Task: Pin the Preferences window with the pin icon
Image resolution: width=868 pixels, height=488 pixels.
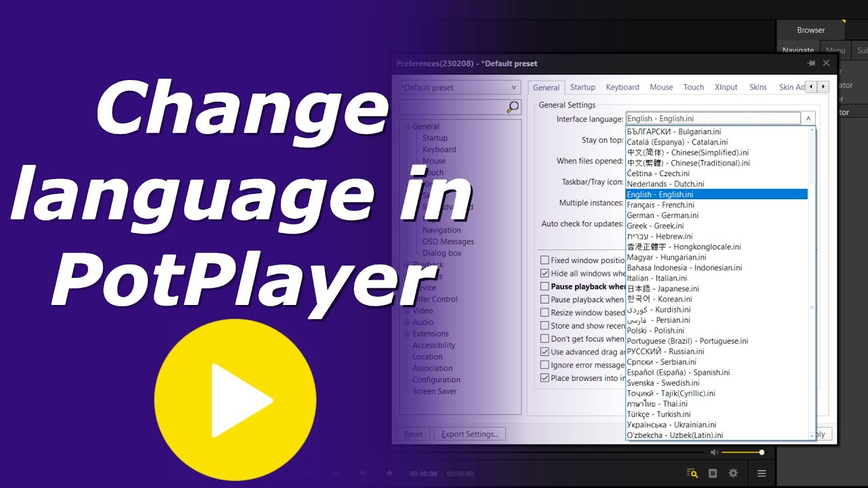Action: 811,62
